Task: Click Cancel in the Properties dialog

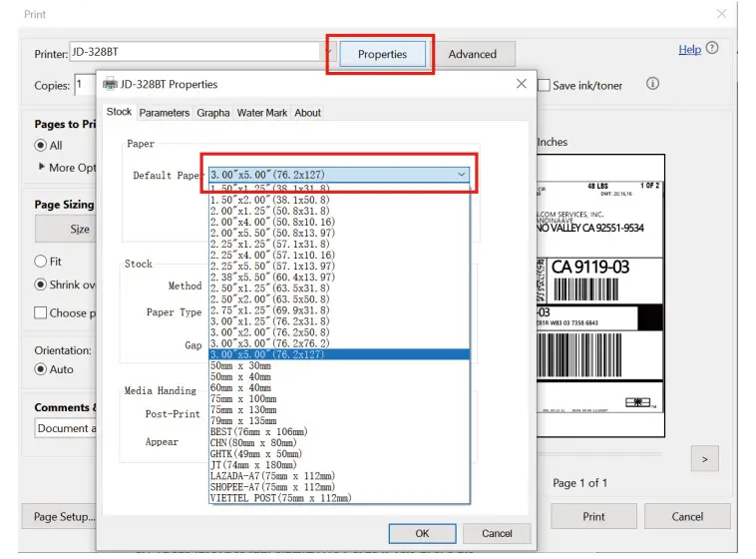Action: click(x=497, y=533)
